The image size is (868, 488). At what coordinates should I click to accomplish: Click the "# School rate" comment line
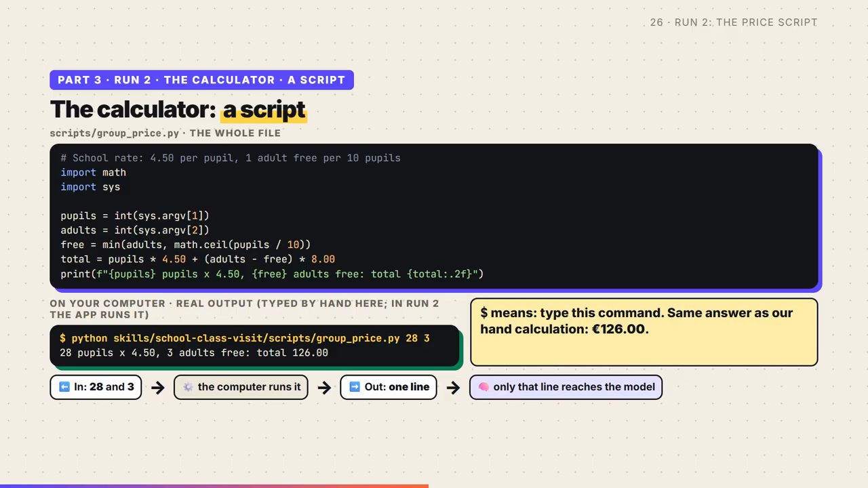click(x=231, y=158)
